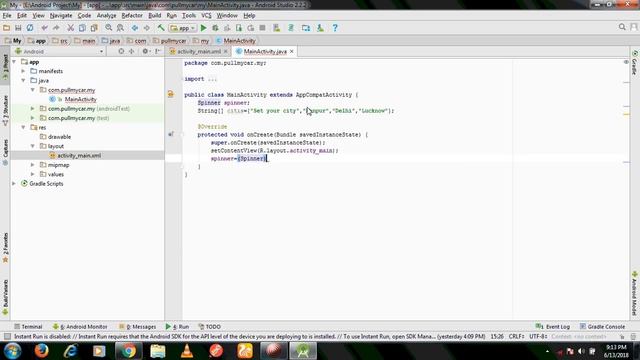Click the Cut scissors icon
640x360 pixels.
(x=71, y=28)
